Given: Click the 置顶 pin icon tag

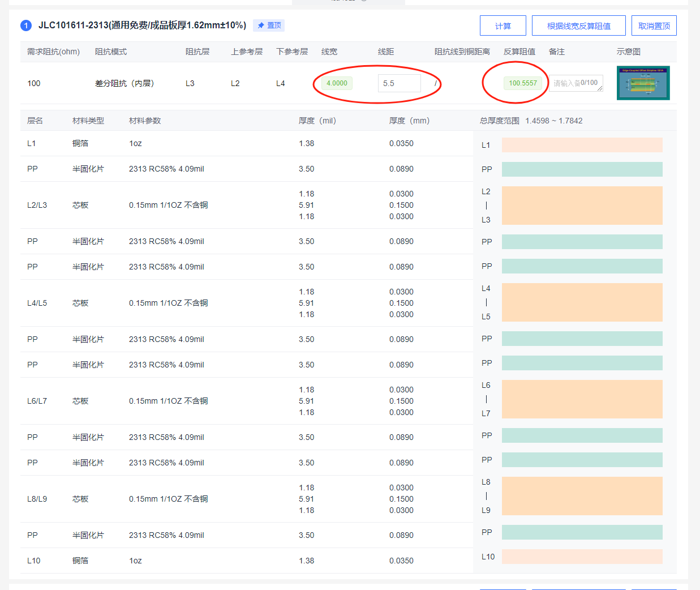Looking at the screenshot, I should (x=269, y=25).
